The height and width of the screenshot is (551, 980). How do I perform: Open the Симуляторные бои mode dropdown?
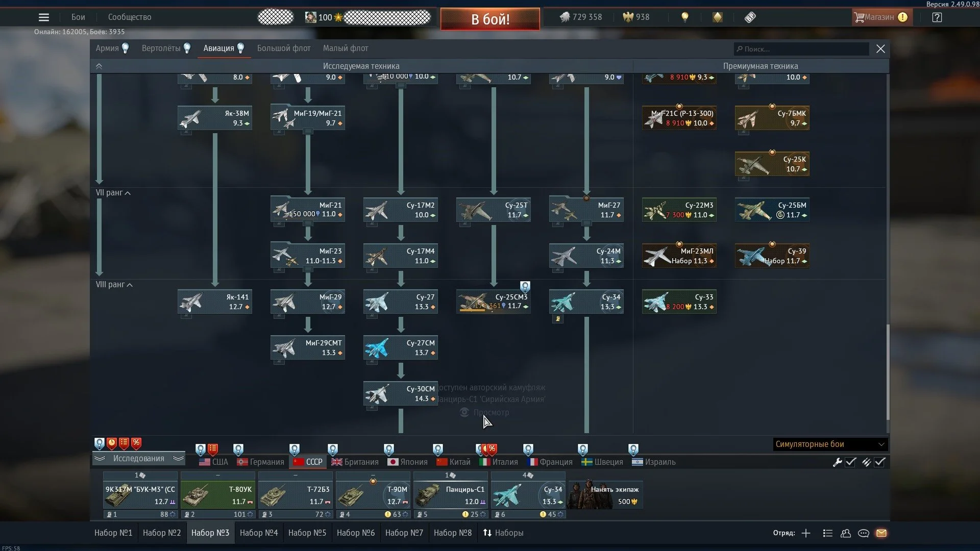point(830,444)
